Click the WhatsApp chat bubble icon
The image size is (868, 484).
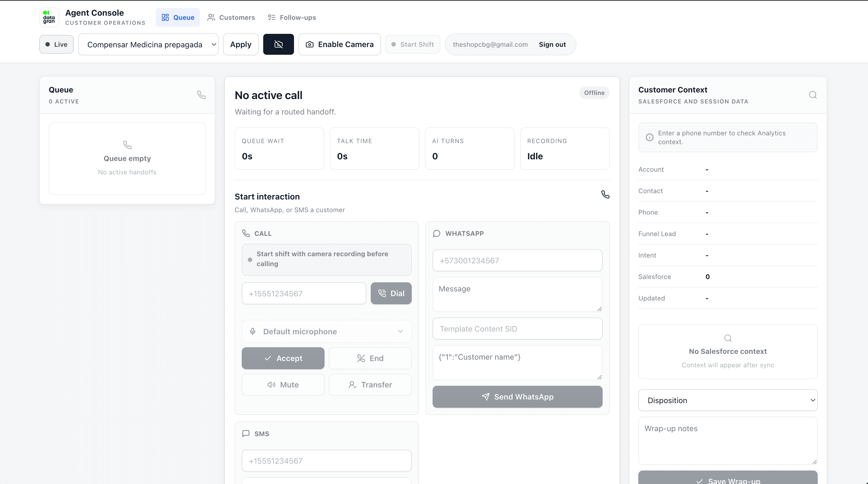coord(437,233)
